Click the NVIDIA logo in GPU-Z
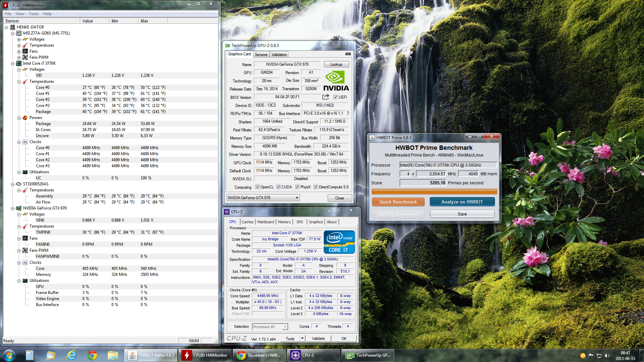 tap(336, 81)
